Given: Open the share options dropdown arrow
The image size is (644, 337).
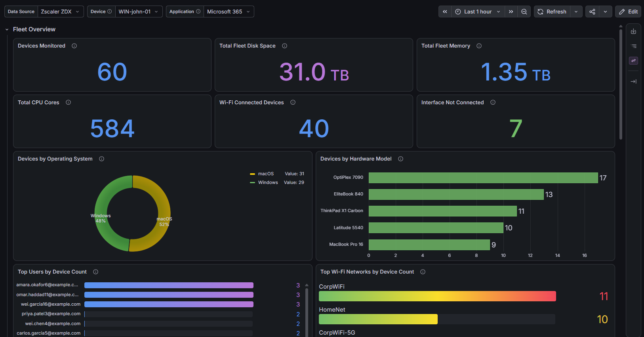Looking at the screenshot, I should (605, 11).
